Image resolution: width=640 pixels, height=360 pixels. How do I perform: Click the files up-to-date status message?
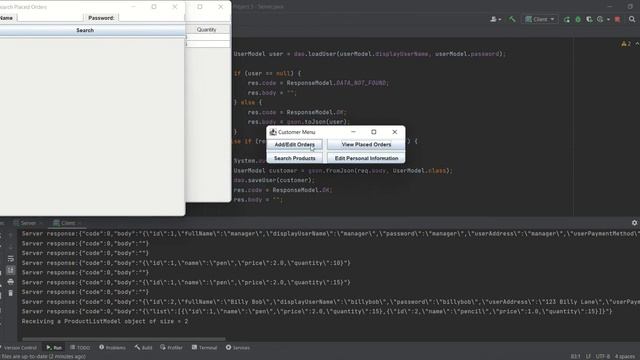click(43, 356)
